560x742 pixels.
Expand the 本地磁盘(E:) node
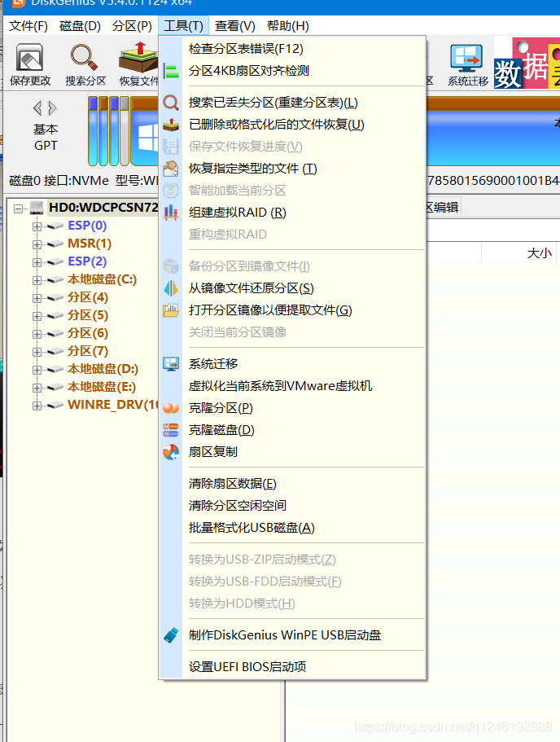tap(37, 388)
